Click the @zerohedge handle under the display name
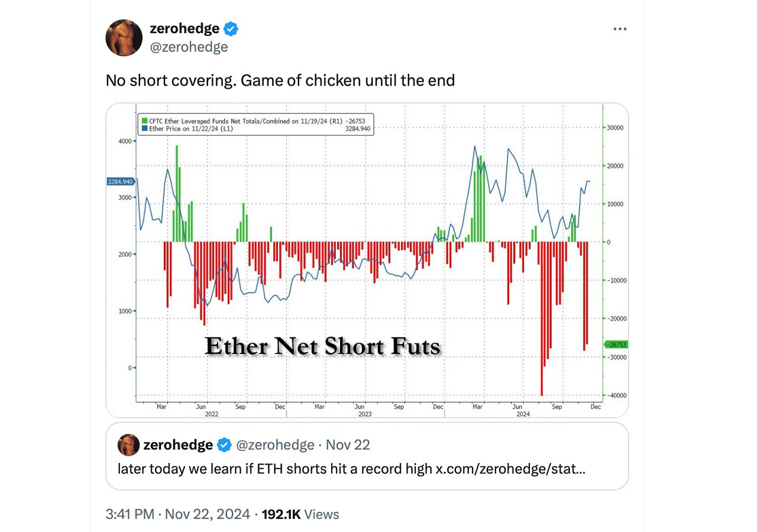 point(190,47)
